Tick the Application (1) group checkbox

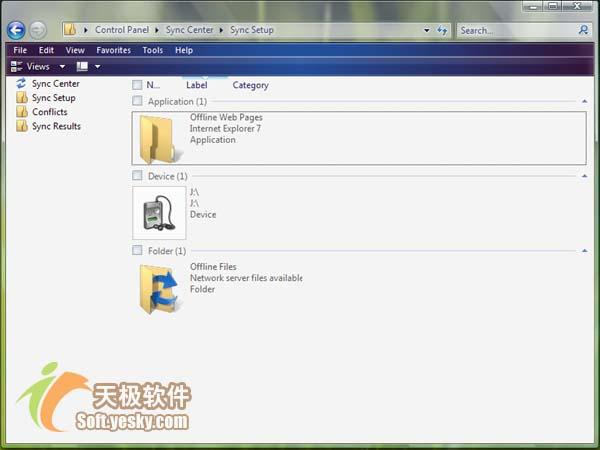coord(137,101)
